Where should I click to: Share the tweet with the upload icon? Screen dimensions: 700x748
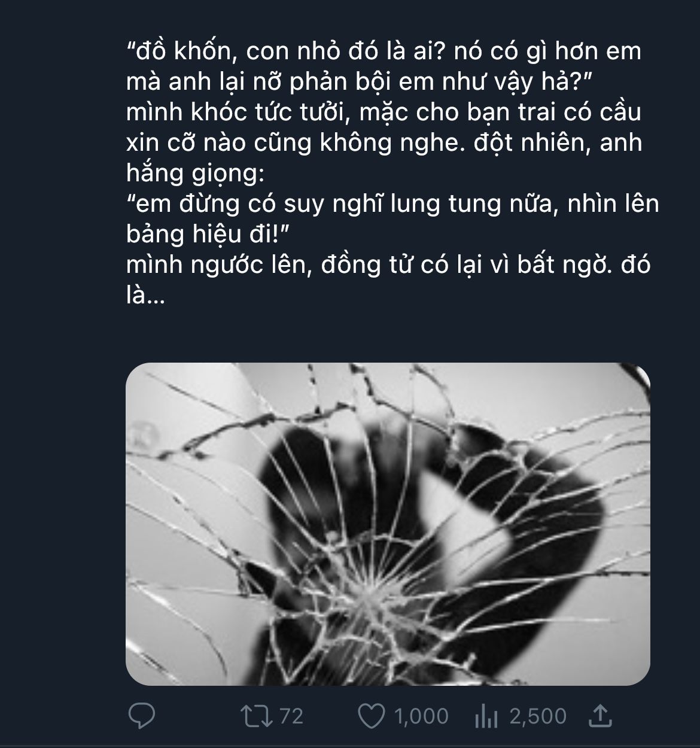(x=600, y=716)
